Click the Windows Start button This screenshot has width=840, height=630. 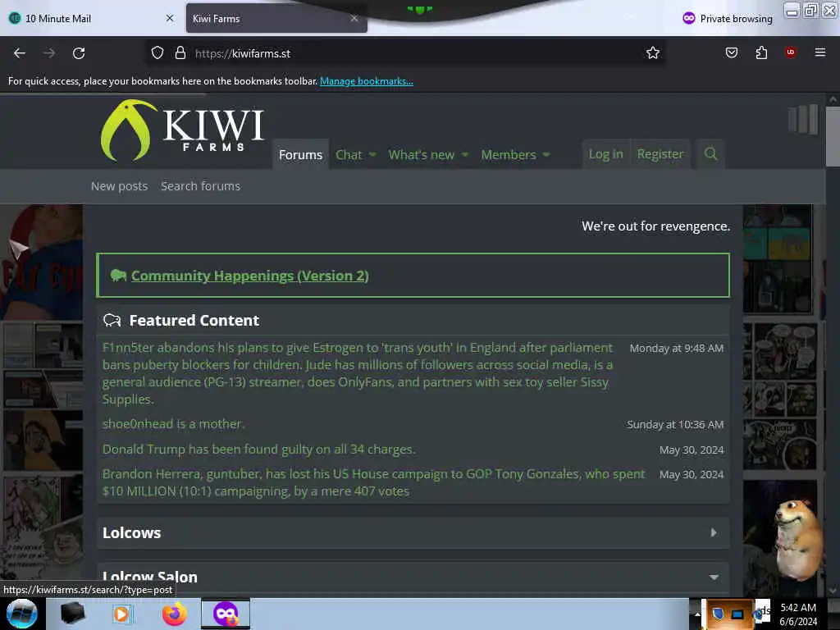pyautogui.click(x=21, y=614)
